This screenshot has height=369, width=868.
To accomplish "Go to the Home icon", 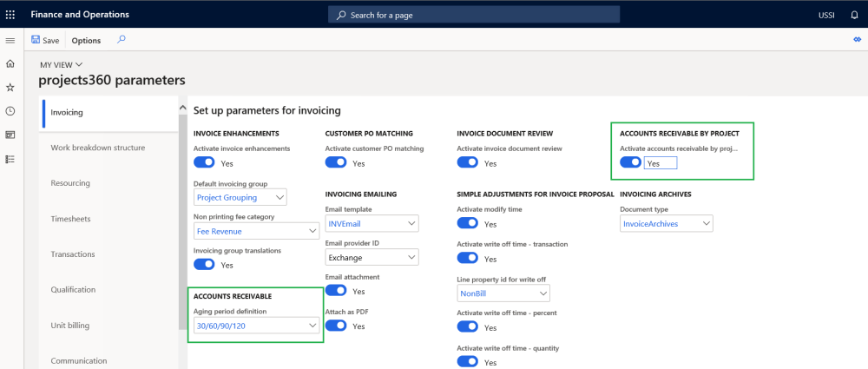I will tap(10, 63).
